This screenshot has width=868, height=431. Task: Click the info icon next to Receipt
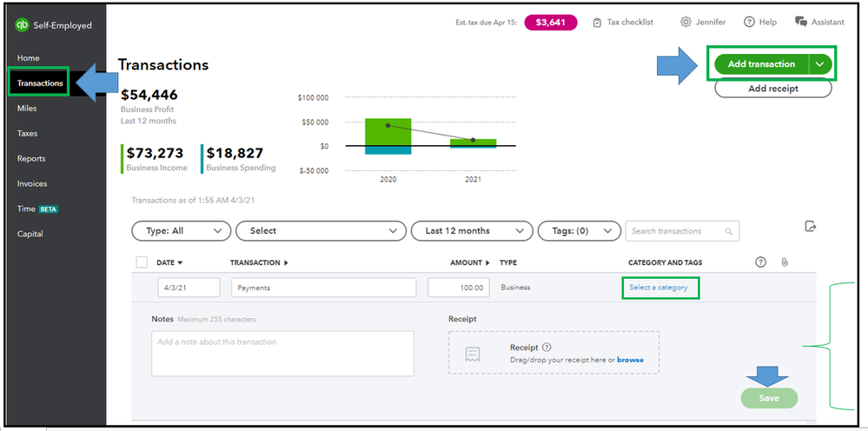(547, 348)
